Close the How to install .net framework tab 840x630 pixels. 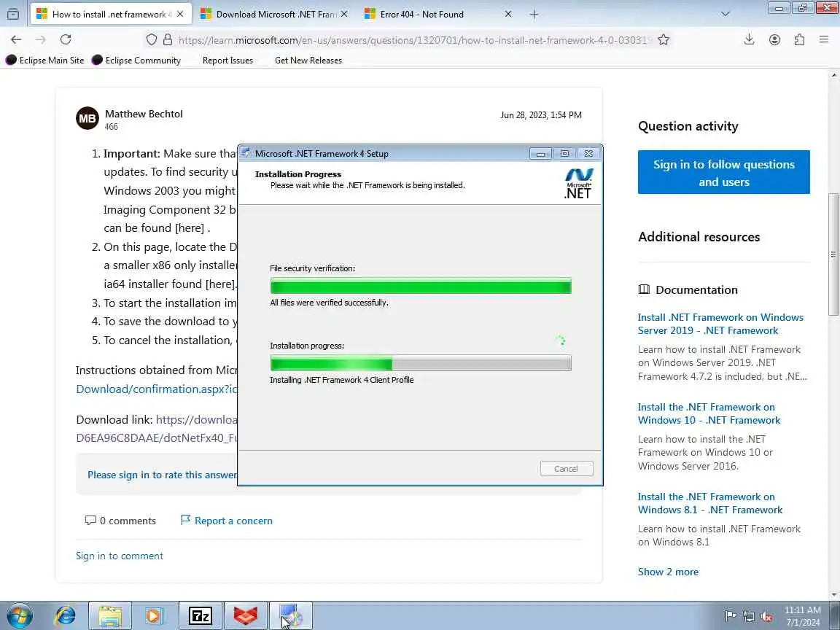(x=181, y=15)
